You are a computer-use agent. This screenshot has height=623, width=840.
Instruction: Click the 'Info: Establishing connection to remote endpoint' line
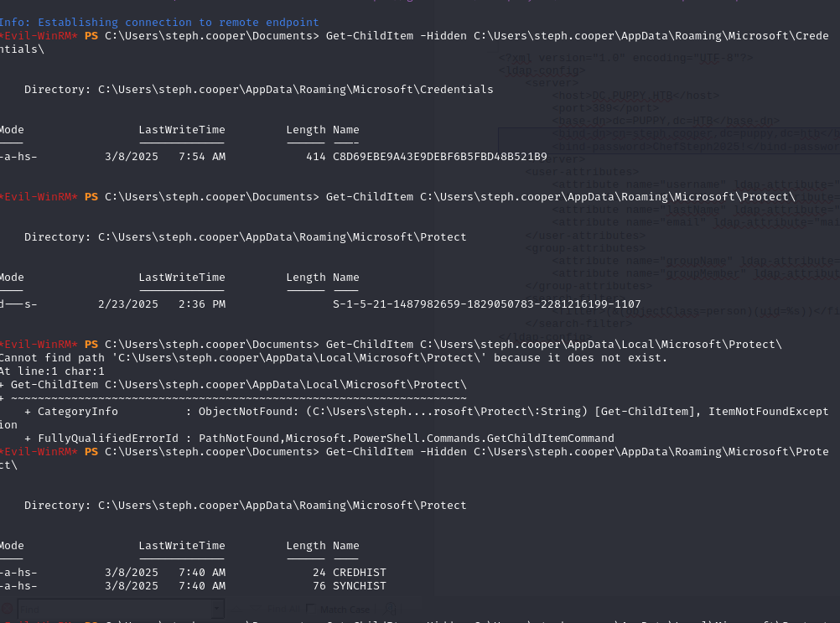pyautogui.click(x=159, y=23)
